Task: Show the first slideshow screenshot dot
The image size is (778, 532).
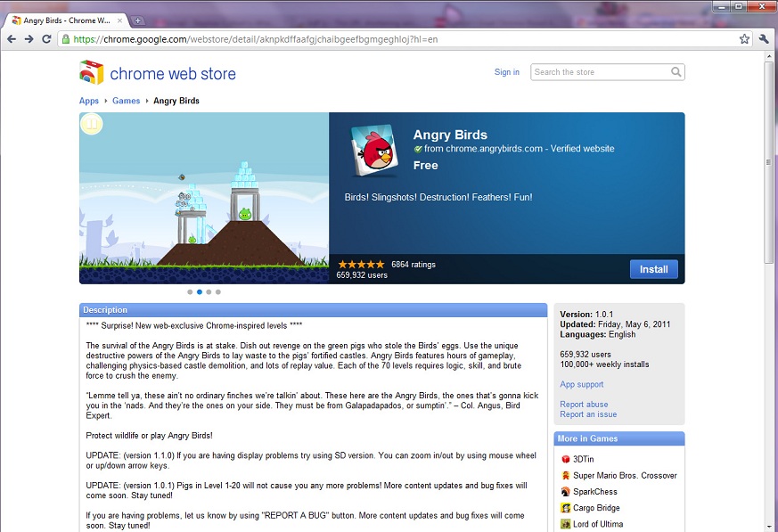Action: tap(190, 291)
